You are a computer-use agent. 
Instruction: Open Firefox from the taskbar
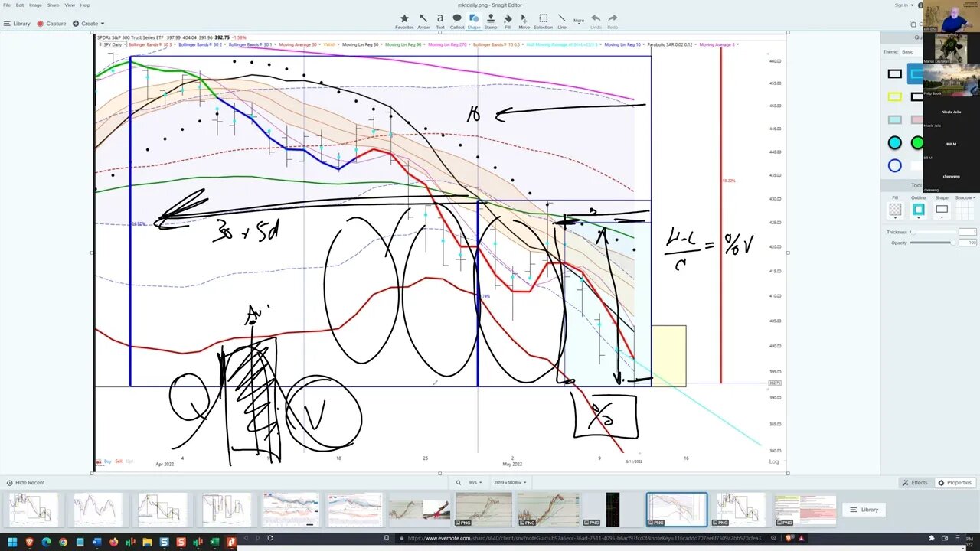click(x=113, y=543)
